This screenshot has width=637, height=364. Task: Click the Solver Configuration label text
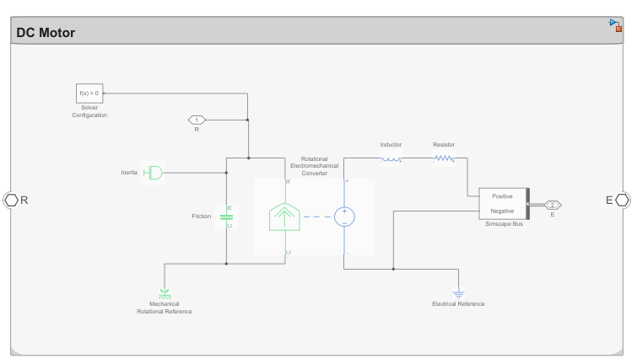(89, 111)
